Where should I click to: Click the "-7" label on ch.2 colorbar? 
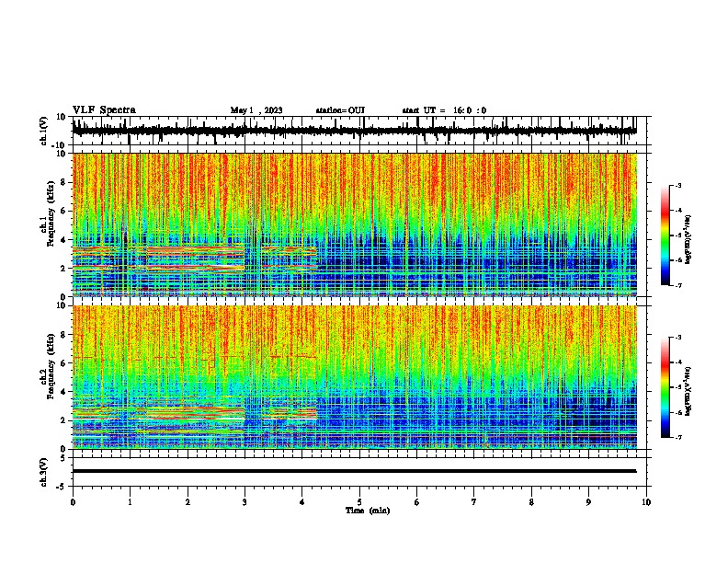(677, 438)
